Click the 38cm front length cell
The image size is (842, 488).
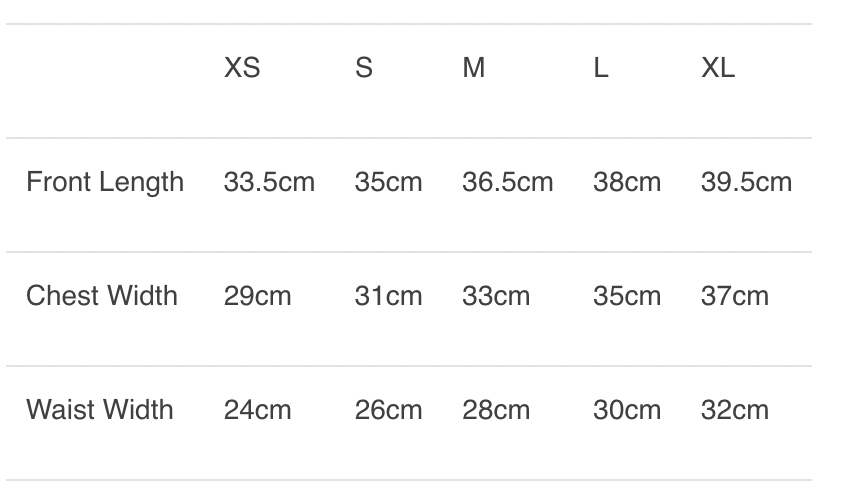[627, 182]
